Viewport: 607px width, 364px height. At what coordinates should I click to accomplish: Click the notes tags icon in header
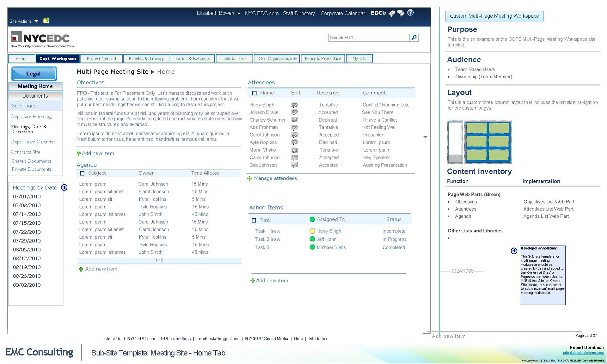tap(401, 13)
